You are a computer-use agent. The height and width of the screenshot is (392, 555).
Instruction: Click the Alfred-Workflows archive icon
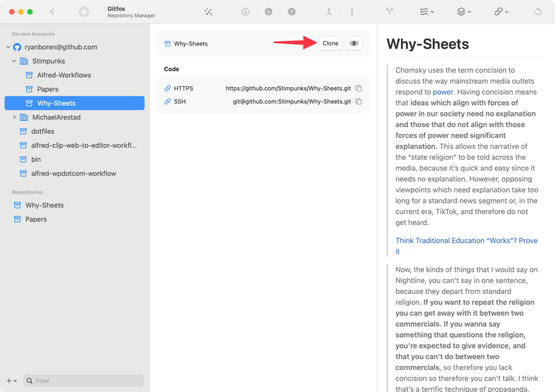[x=29, y=75]
